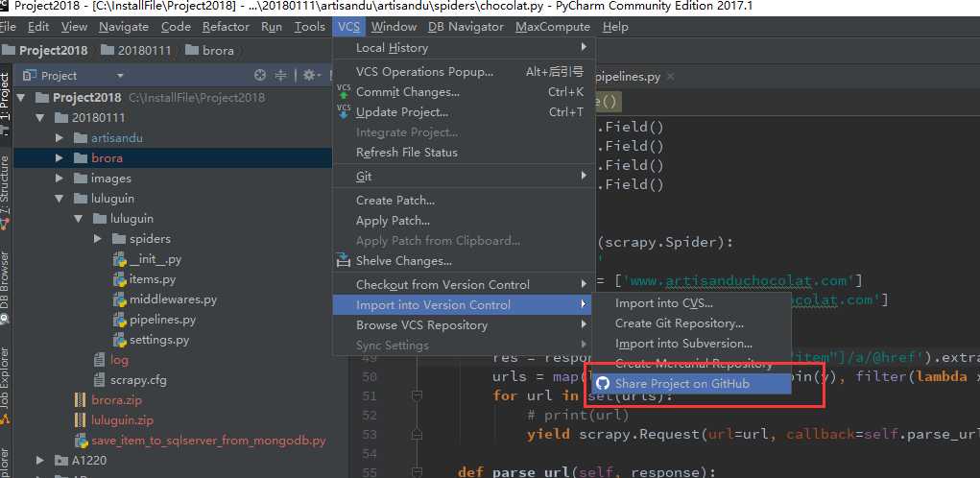Click the save_item_to_sqlserver_from_mongodb.py file icon
The height and width of the screenshot is (478, 980).
click(x=81, y=441)
